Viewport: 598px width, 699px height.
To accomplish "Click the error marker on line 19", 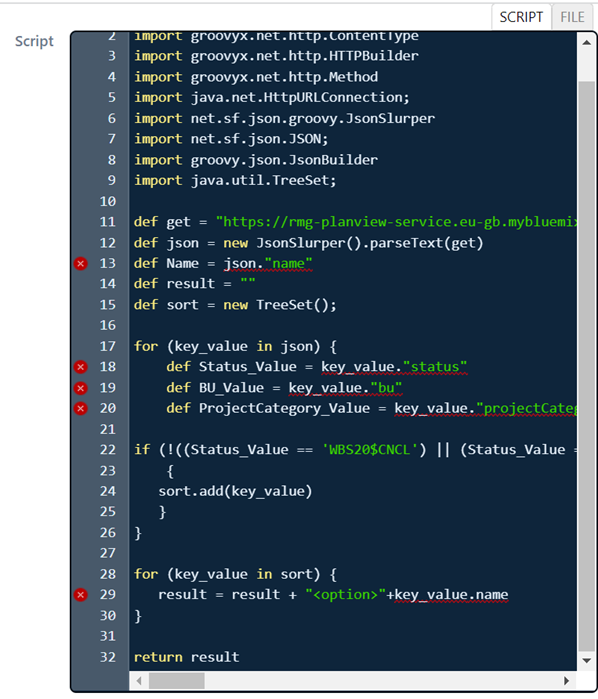I will tap(81, 388).
